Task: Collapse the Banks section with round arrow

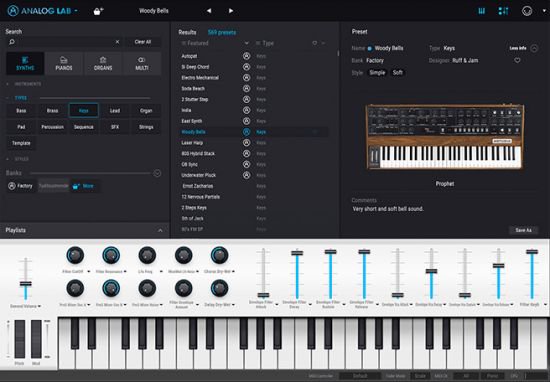Action: (157, 173)
